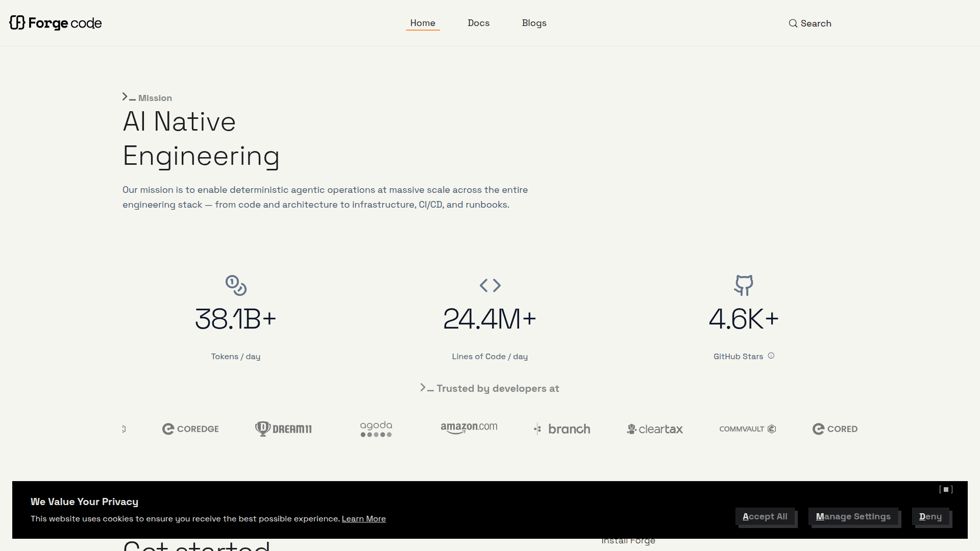Click the code brackets icon
The image size is (980, 551).
(490, 285)
